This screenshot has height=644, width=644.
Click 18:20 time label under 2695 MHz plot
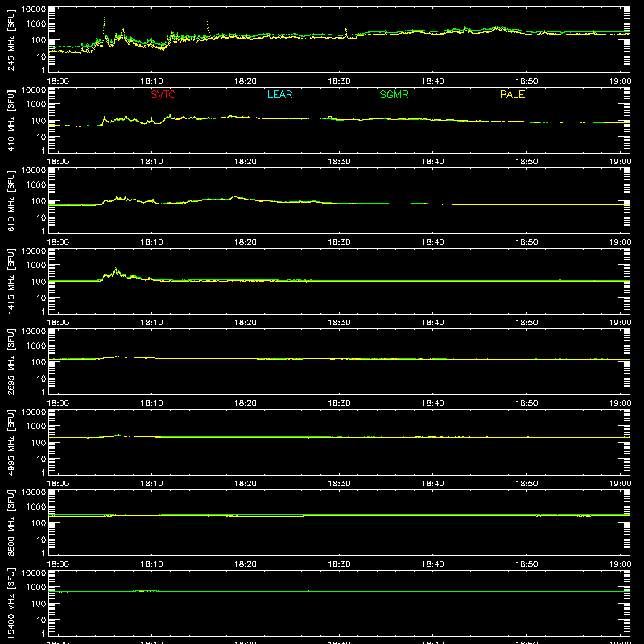pos(246,403)
